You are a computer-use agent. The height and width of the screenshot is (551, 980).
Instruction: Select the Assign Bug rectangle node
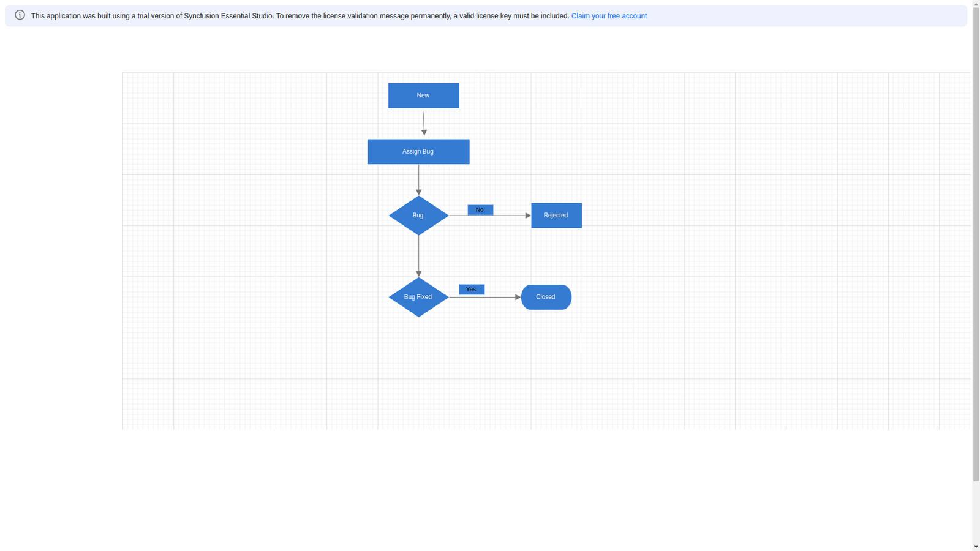click(x=418, y=152)
